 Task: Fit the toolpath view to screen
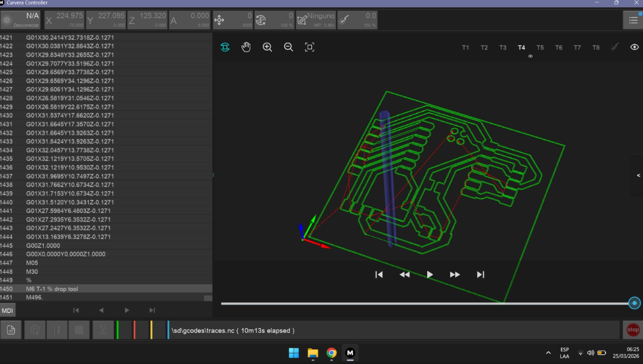click(309, 47)
